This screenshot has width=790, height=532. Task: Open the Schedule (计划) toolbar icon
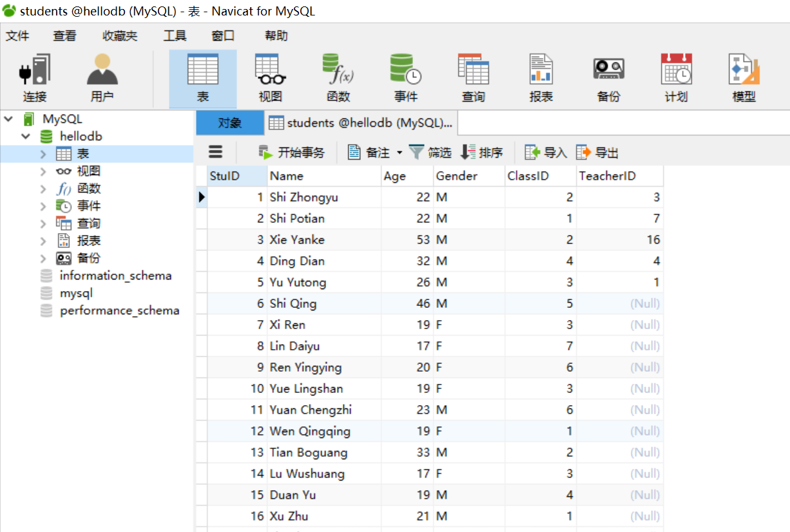(676, 78)
